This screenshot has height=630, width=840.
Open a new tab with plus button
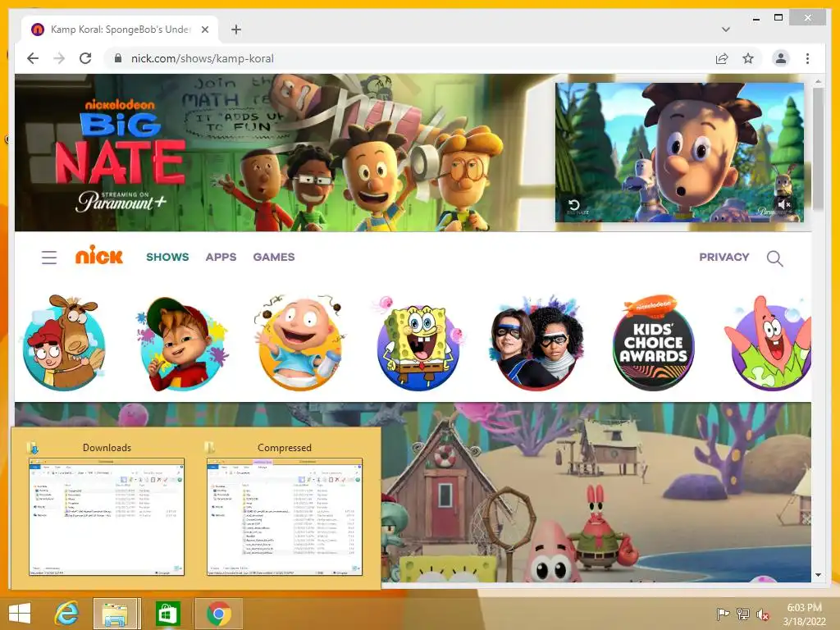(x=235, y=30)
